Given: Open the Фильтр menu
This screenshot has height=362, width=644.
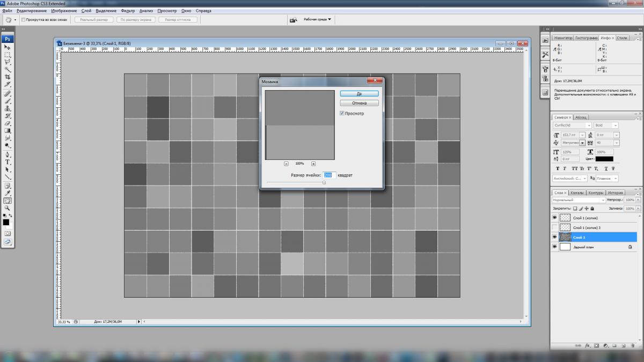Looking at the screenshot, I should point(128,11).
